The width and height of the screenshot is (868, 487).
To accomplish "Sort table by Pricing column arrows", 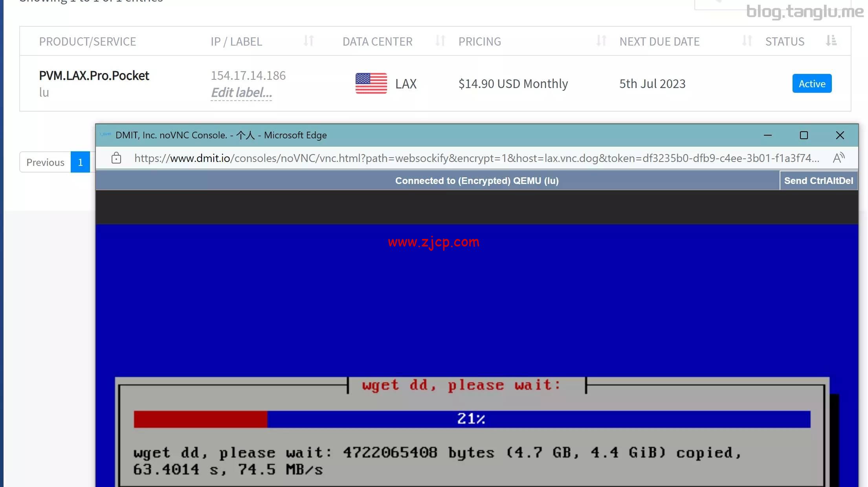I will pos(601,41).
